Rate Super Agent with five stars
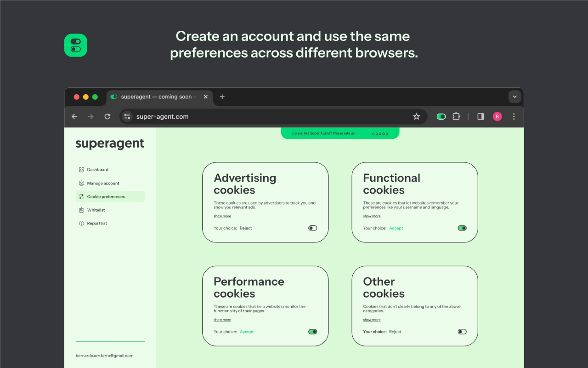Screen dimensions: 588x368 386,133
